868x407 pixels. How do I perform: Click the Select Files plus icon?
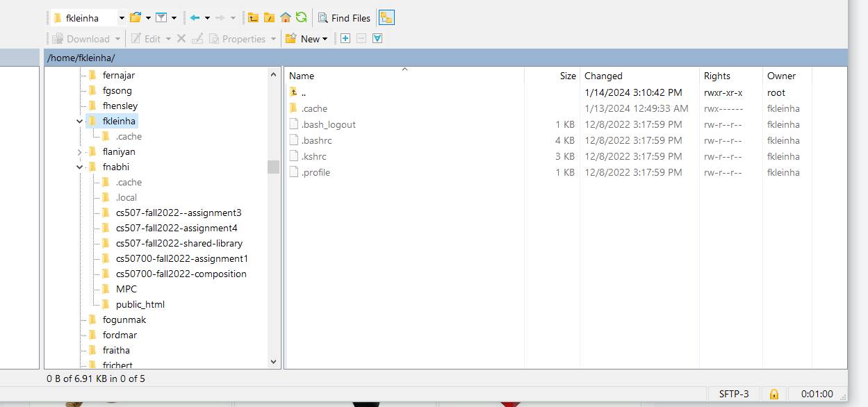pyautogui.click(x=345, y=39)
